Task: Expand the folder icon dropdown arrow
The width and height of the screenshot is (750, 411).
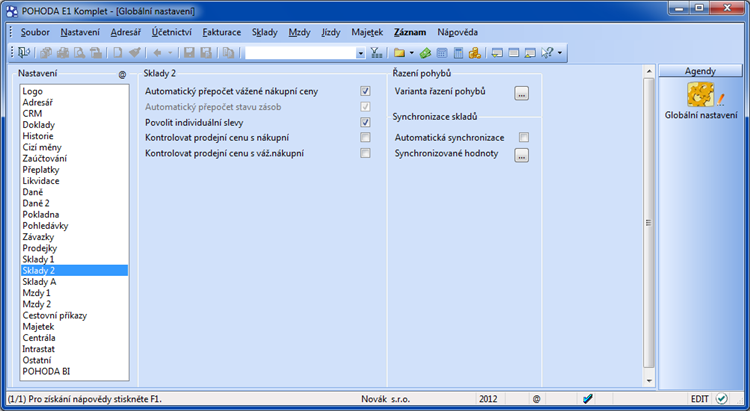Action: point(411,53)
